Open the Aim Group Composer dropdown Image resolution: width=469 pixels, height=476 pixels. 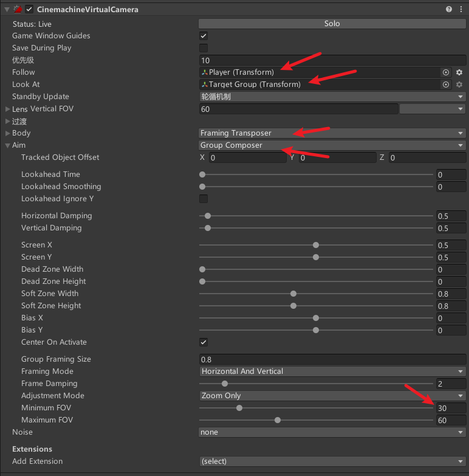[x=332, y=145]
